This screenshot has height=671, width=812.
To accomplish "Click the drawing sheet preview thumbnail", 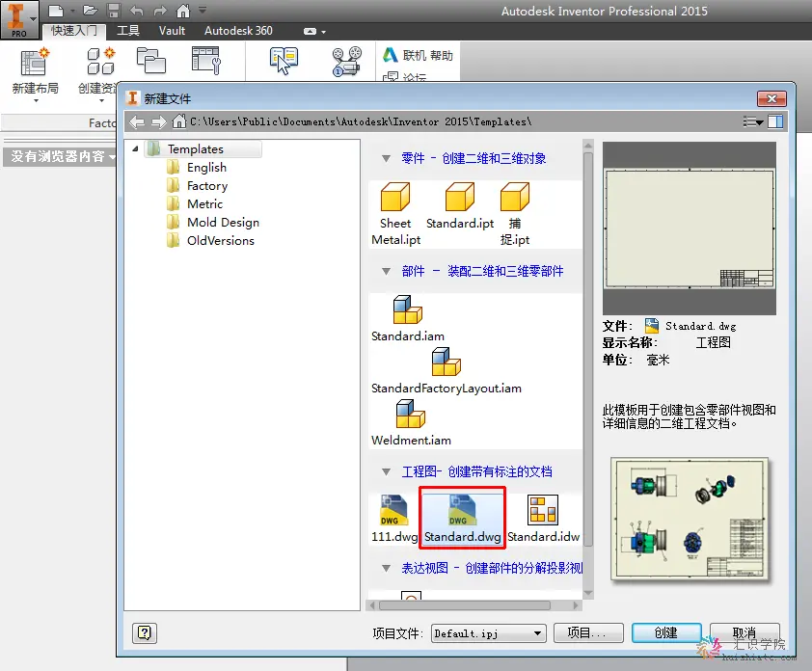I will pyautogui.click(x=690, y=228).
